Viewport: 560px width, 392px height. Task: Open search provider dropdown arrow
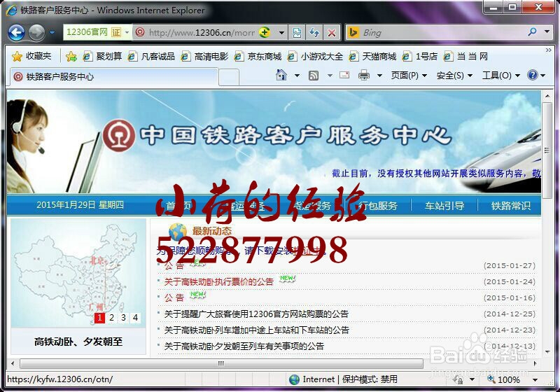pos(547,32)
